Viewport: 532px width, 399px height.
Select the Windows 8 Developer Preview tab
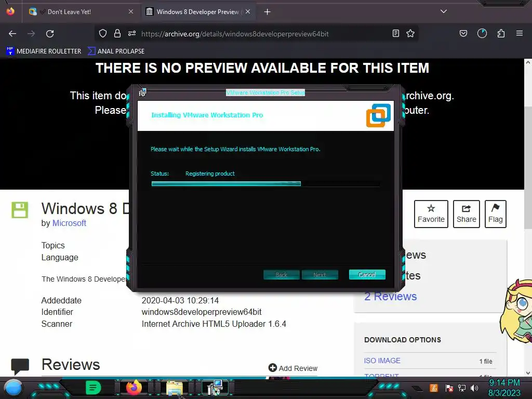(x=198, y=12)
